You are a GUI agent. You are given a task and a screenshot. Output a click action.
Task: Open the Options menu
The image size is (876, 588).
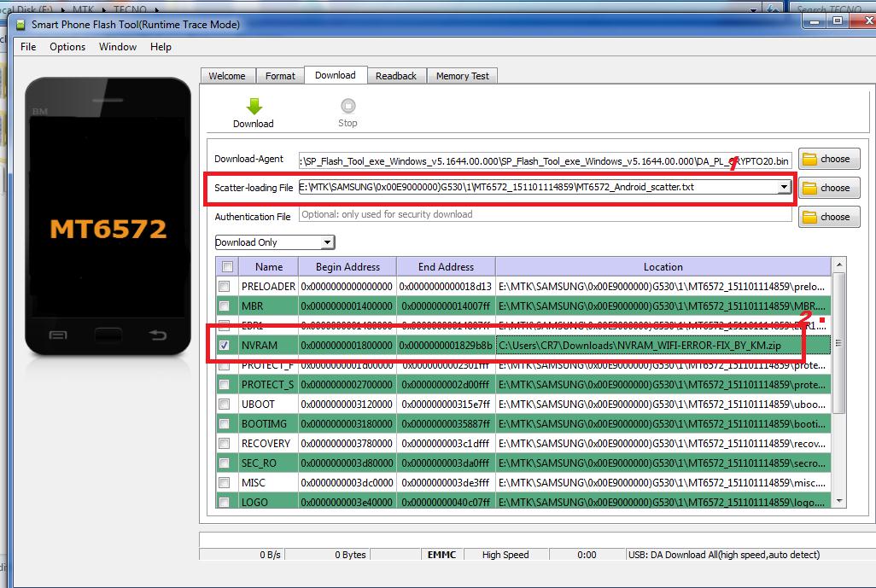67,47
